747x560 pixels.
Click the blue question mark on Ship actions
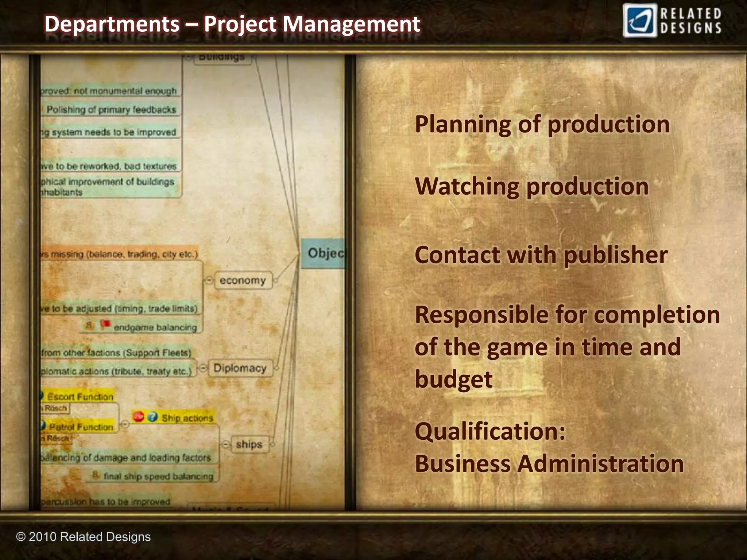[153, 416]
